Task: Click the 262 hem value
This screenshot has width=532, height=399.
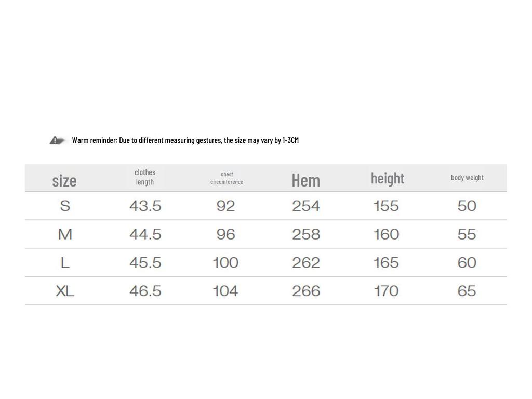Action: click(x=306, y=262)
